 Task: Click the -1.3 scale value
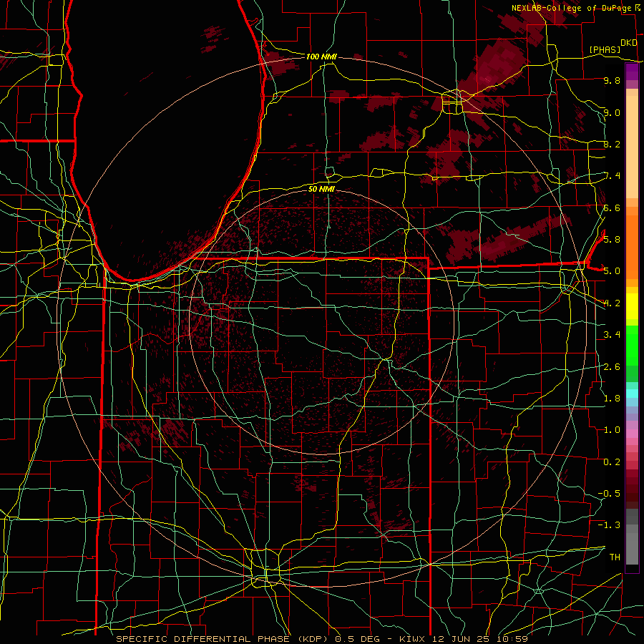[609, 525]
